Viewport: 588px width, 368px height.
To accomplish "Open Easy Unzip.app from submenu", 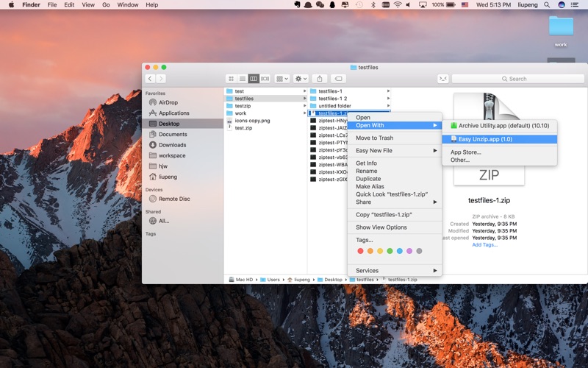I will [499, 139].
